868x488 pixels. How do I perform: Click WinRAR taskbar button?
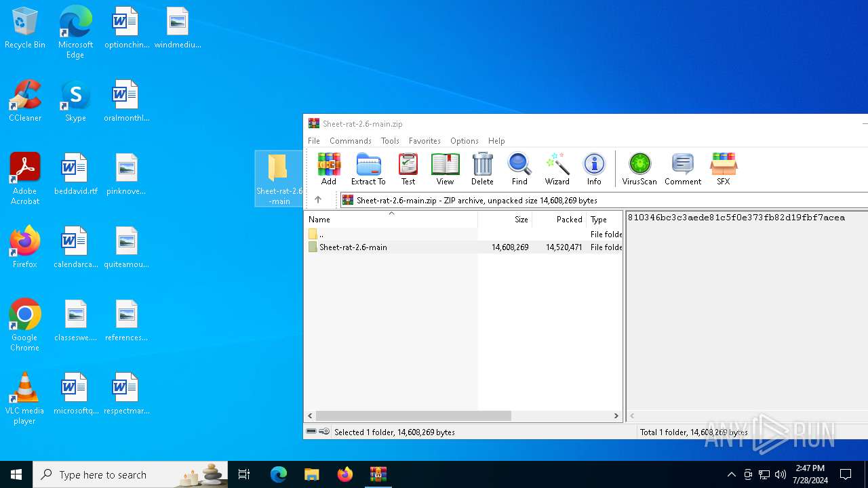point(378,474)
